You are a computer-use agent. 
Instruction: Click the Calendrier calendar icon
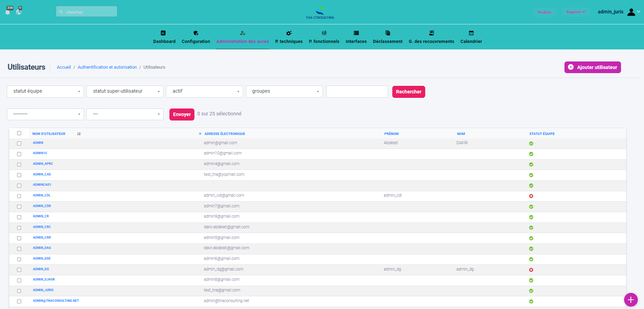coord(471,33)
